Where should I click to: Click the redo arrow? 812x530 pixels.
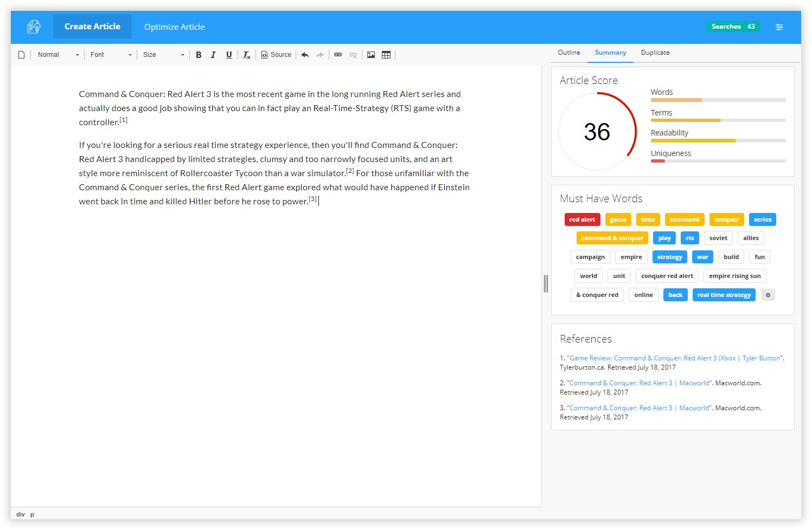coord(320,55)
